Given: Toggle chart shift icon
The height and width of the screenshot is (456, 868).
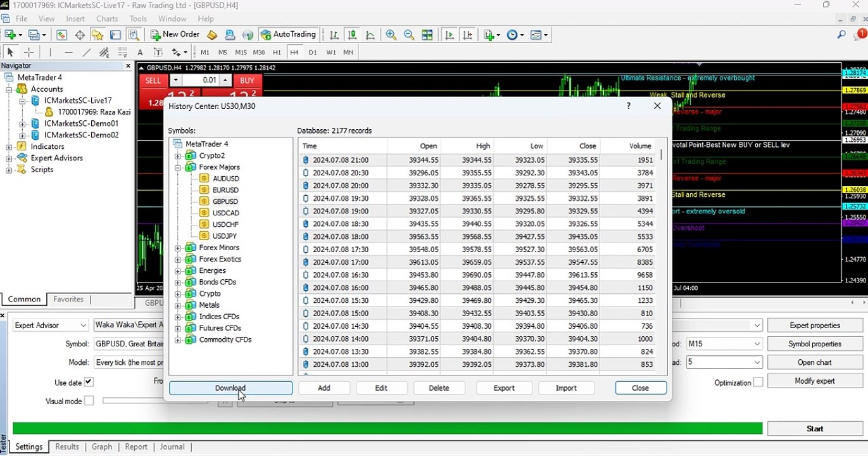Looking at the screenshot, I should 468,35.
